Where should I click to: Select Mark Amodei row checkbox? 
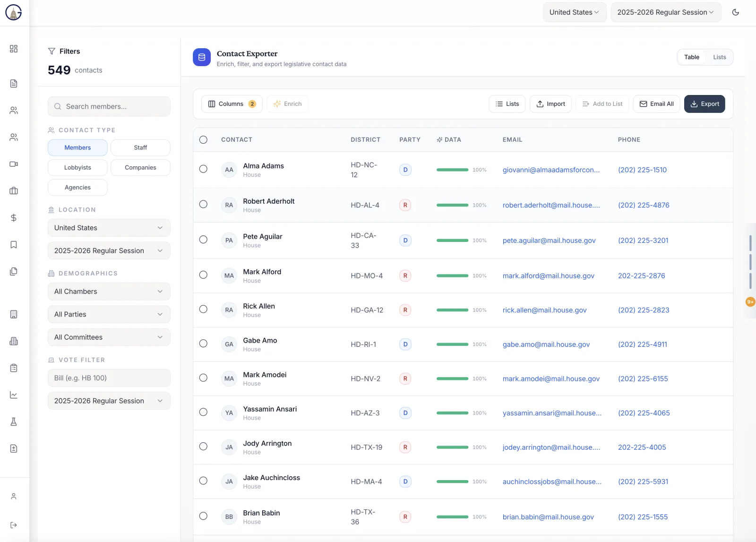[203, 378]
